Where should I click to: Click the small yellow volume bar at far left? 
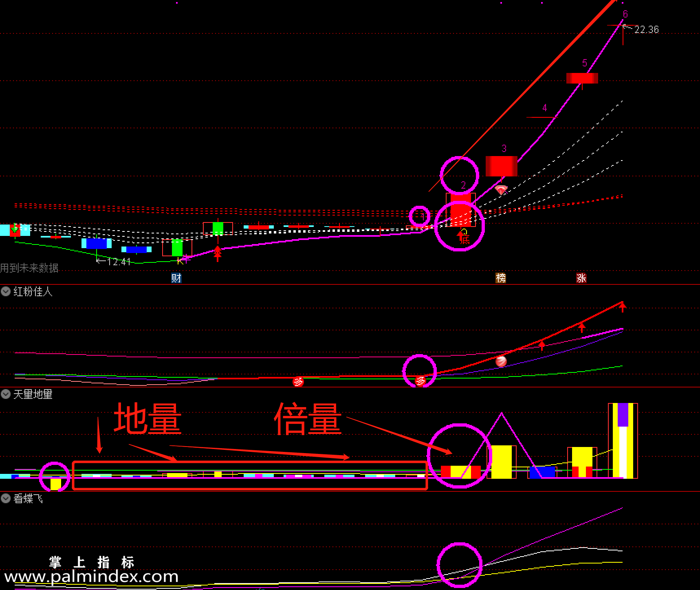[56, 484]
